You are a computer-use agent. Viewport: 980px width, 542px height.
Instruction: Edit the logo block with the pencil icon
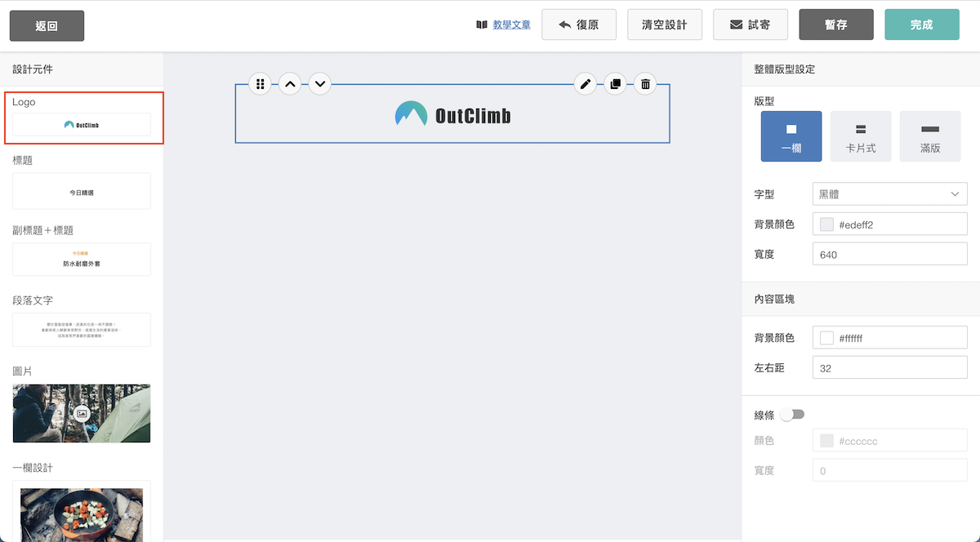click(585, 83)
